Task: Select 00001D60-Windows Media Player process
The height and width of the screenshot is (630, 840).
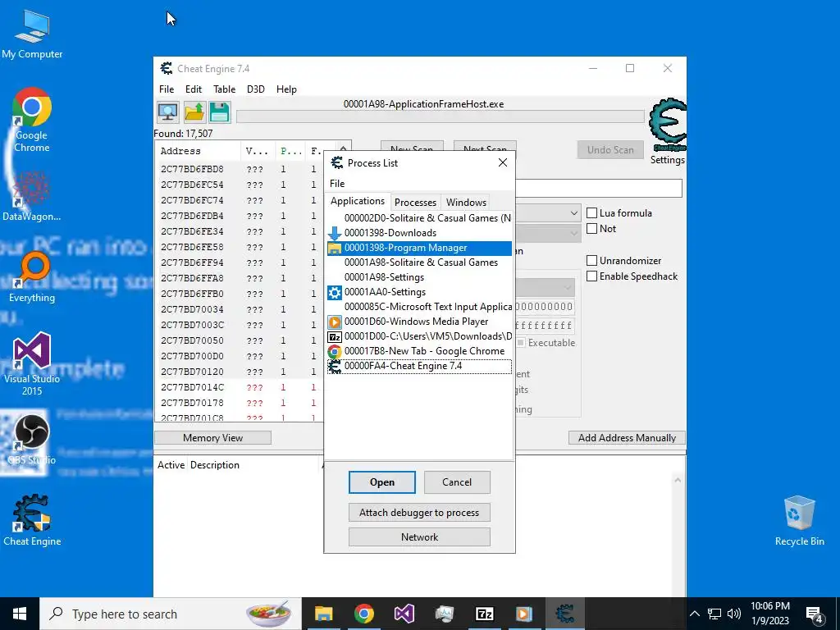Action: [419, 322]
